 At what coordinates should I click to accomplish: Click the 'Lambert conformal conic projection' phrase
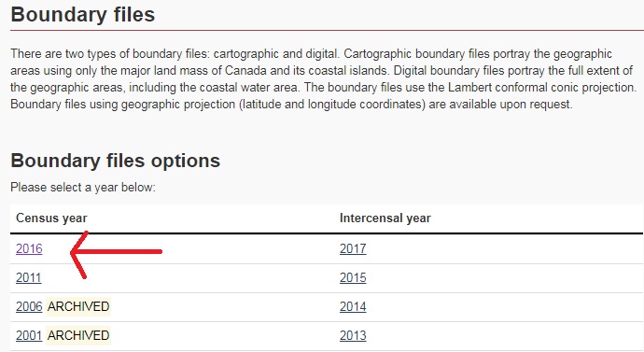click(x=541, y=87)
